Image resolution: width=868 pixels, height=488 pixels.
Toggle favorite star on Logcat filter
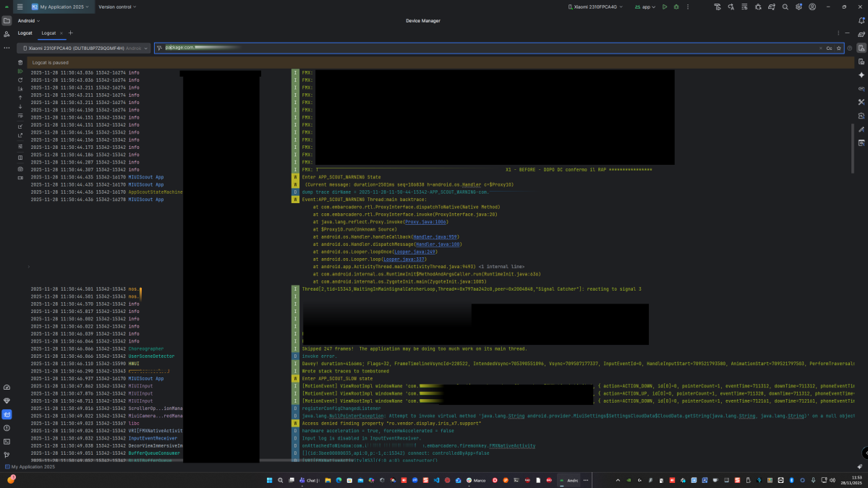pos(839,48)
